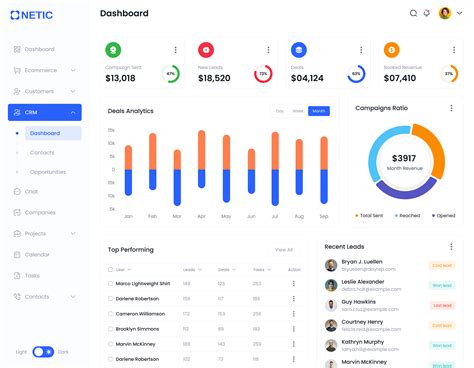The image size is (474, 368).
Task: Click the Projects sidebar icon
Action: point(17,234)
